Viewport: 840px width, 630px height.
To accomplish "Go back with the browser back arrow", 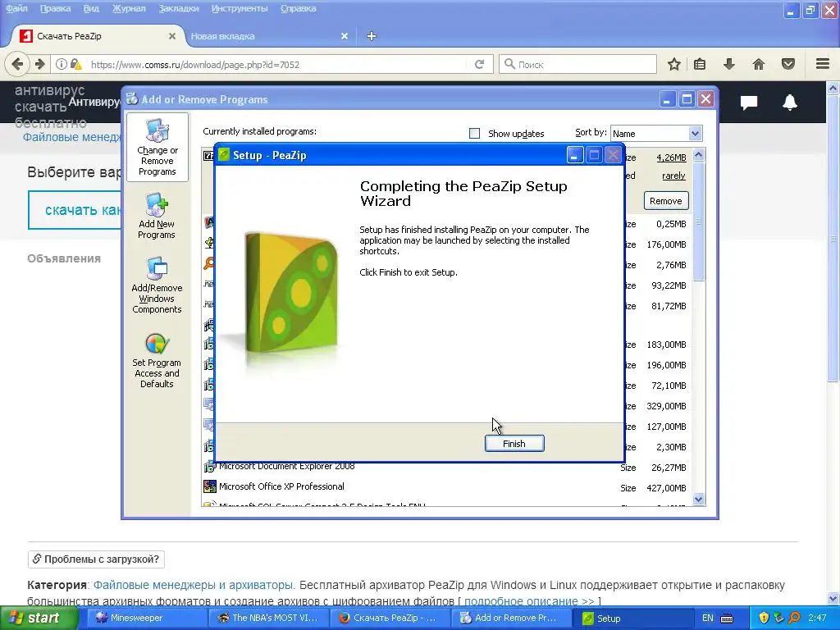I will click(17, 64).
